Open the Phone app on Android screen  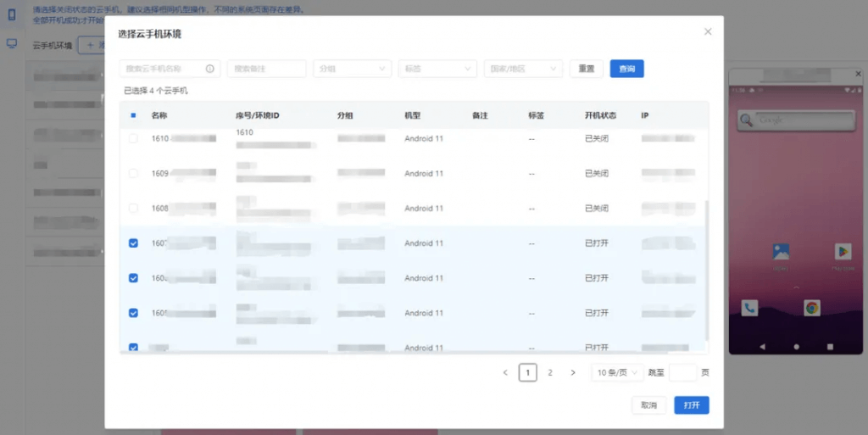coord(749,308)
